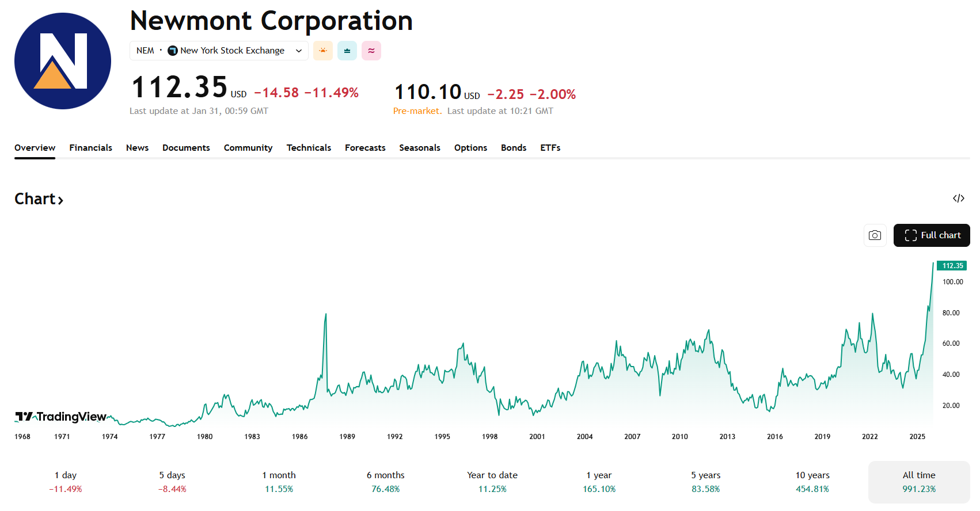Open the Seasonals tab
This screenshot has width=980, height=511.
pos(420,148)
